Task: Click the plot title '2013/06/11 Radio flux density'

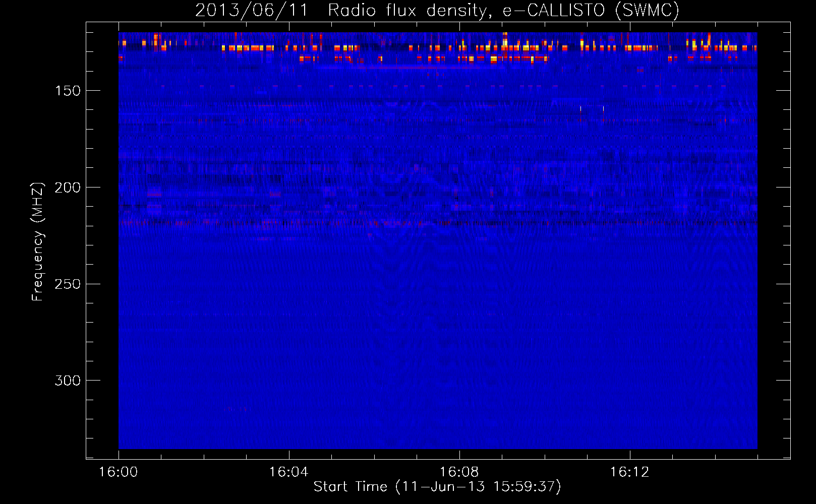Action: pyautogui.click(x=344, y=10)
